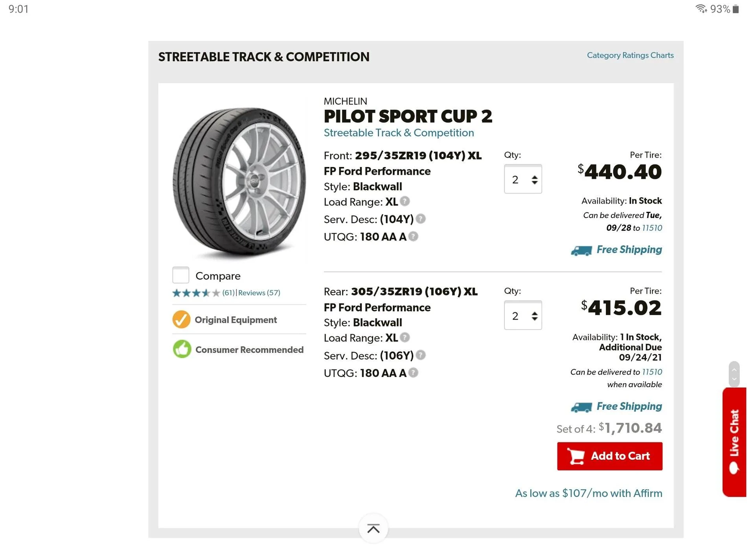Click the star rating for the tire
The height and width of the screenshot is (560, 747).
196,293
